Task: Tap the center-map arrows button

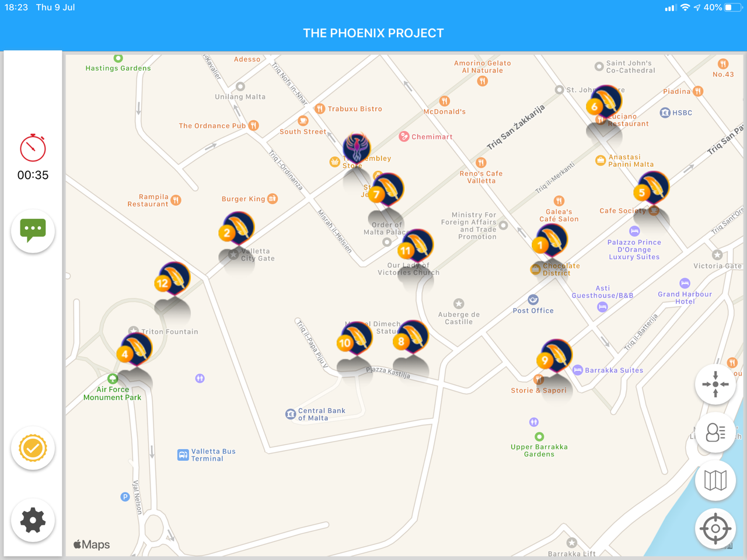Action: (715, 384)
